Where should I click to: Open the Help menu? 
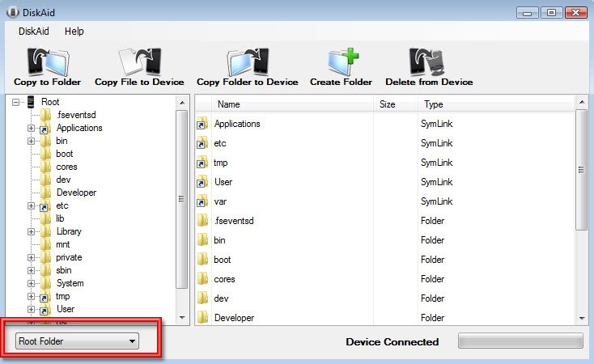pyautogui.click(x=74, y=31)
